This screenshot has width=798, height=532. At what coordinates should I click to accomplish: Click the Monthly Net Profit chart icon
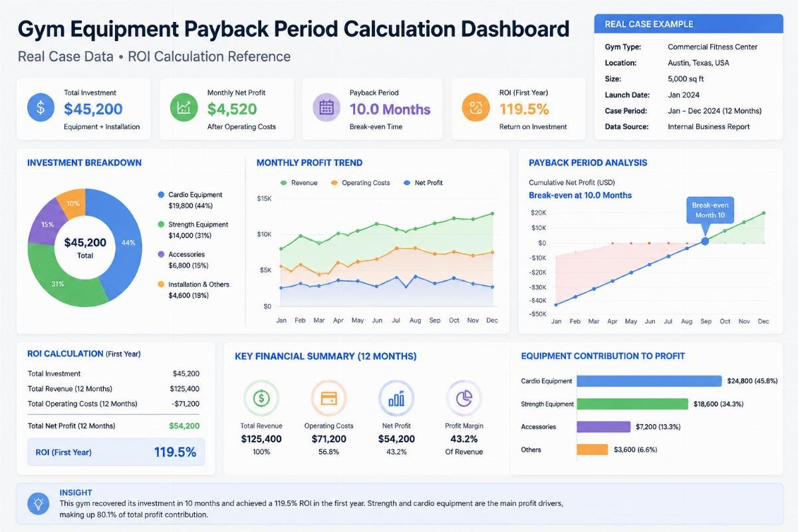point(183,108)
